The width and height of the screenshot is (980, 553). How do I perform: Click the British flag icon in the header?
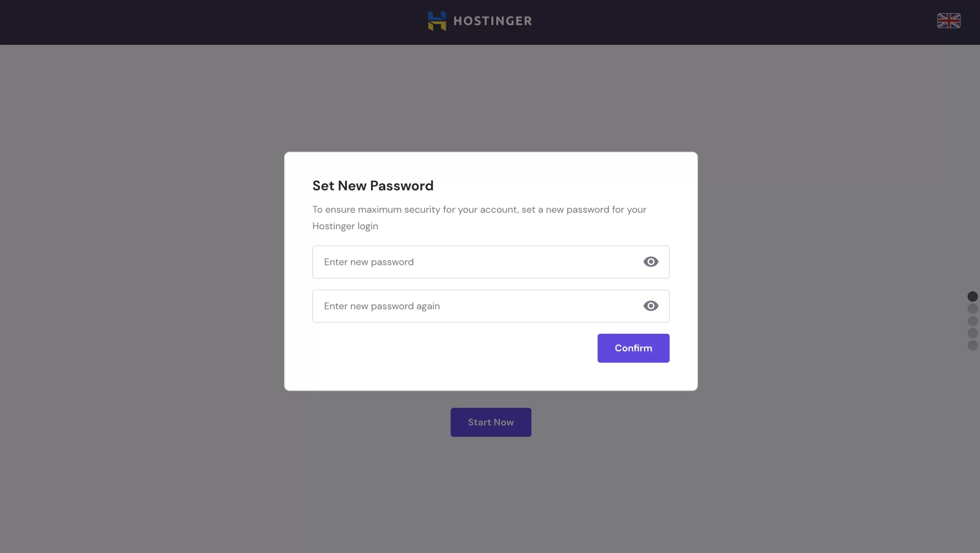[x=949, y=21]
